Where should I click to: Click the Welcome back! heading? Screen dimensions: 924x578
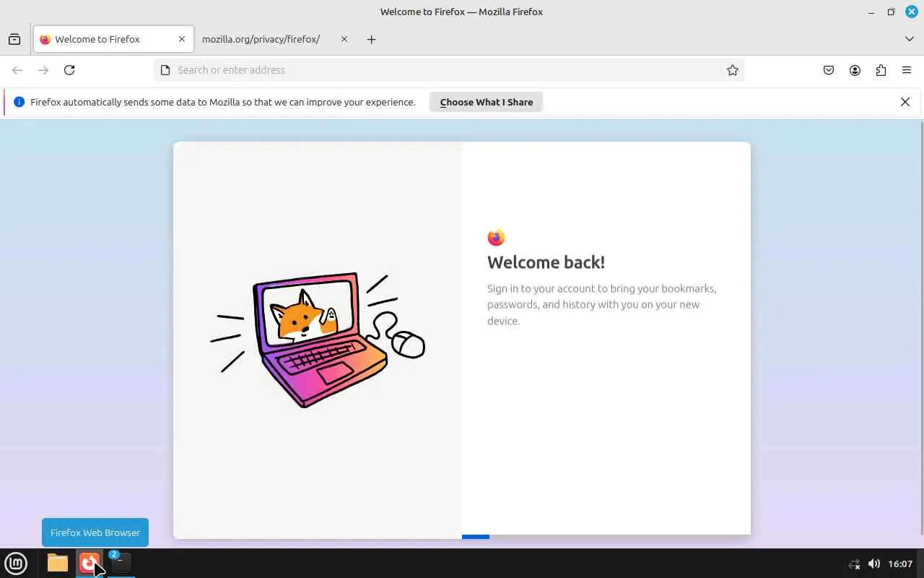tap(546, 262)
